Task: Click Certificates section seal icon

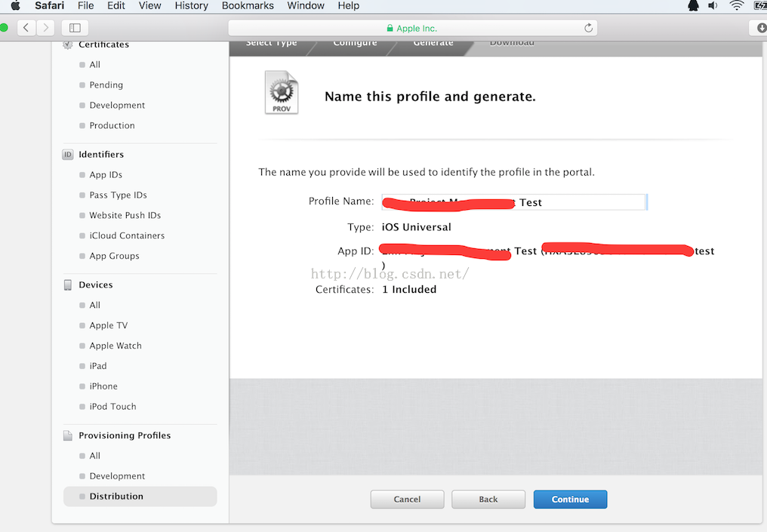Action: [67, 45]
